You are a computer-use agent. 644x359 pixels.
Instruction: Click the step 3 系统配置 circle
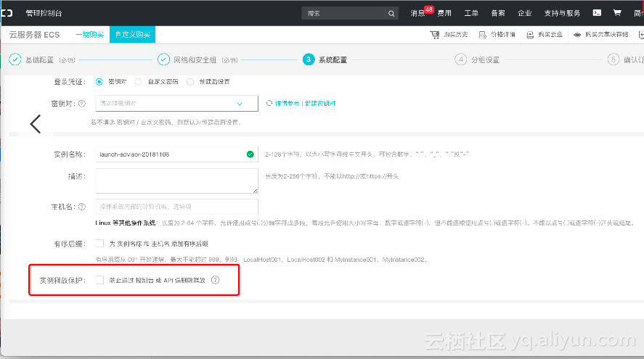[309, 59]
